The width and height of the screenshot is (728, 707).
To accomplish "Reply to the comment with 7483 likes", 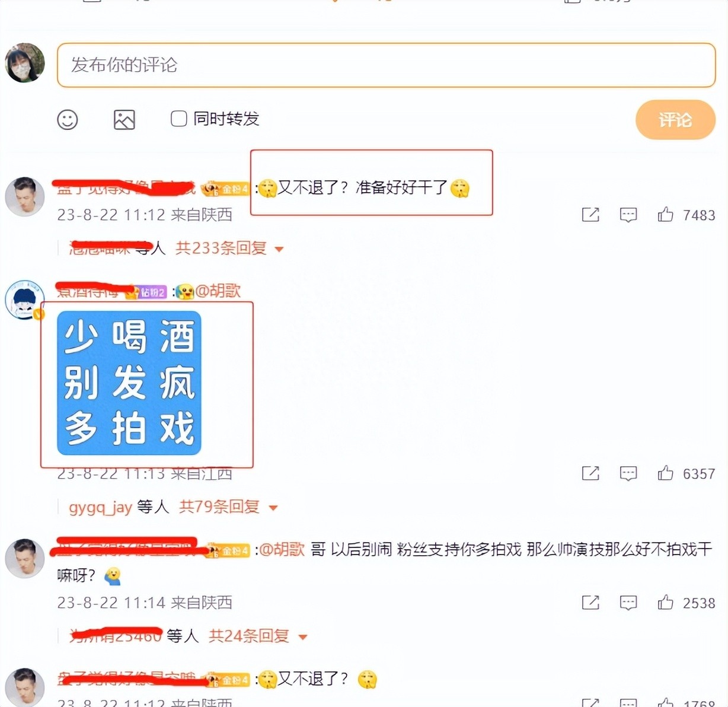I will (628, 215).
